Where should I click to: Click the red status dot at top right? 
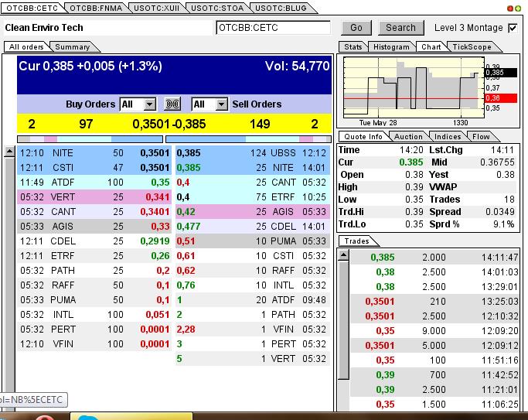pos(509,8)
